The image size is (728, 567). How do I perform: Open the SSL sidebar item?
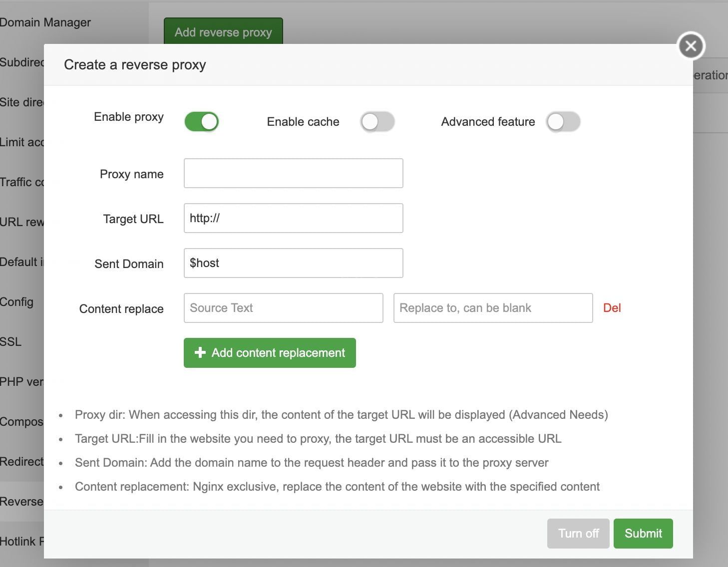[x=11, y=342]
